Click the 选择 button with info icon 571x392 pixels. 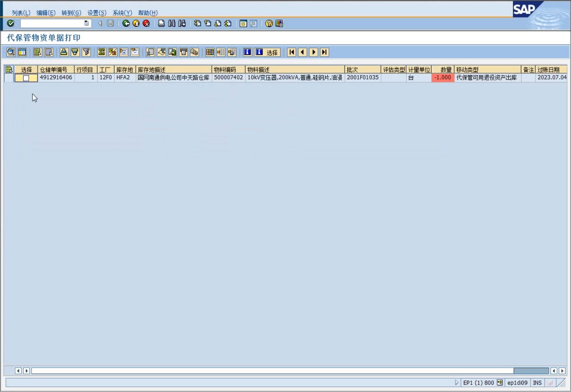tap(267, 52)
